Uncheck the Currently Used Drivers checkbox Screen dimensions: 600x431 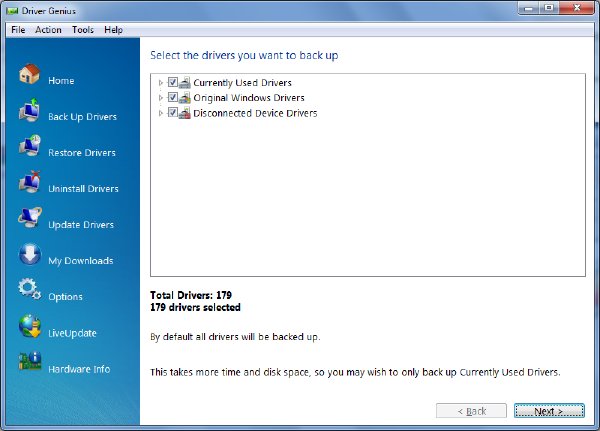pyautogui.click(x=173, y=82)
